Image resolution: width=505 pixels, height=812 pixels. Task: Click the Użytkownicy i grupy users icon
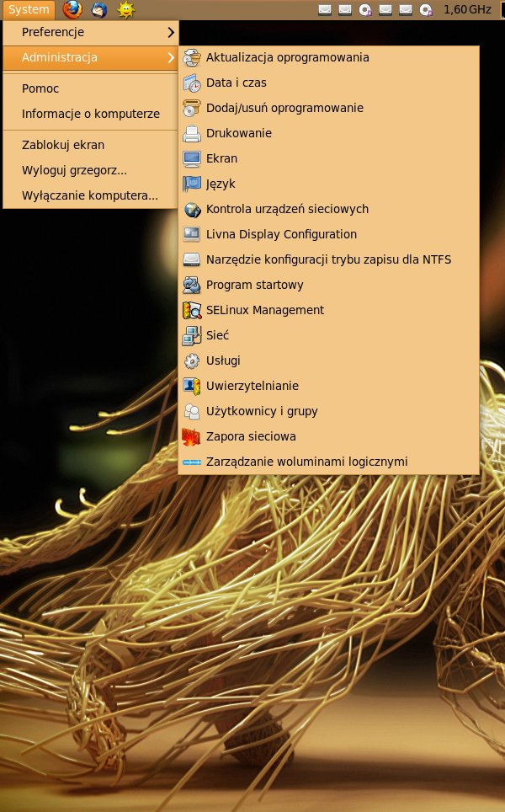[x=191, y=412]
